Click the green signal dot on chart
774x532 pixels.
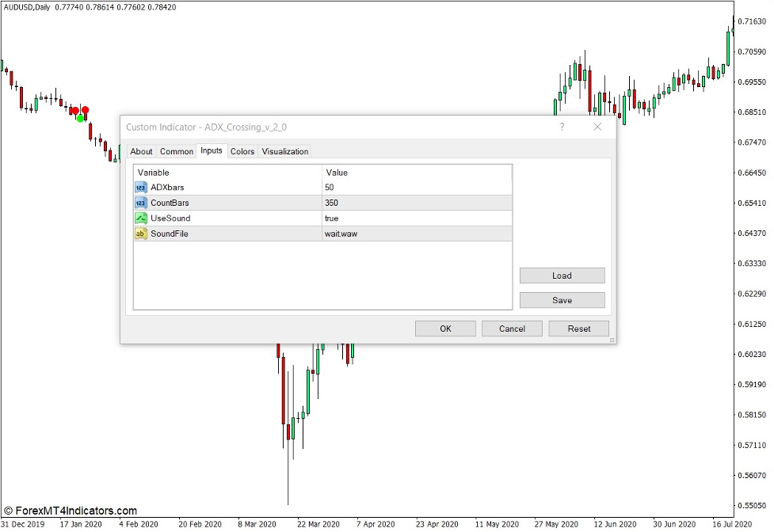coord(80,118)
